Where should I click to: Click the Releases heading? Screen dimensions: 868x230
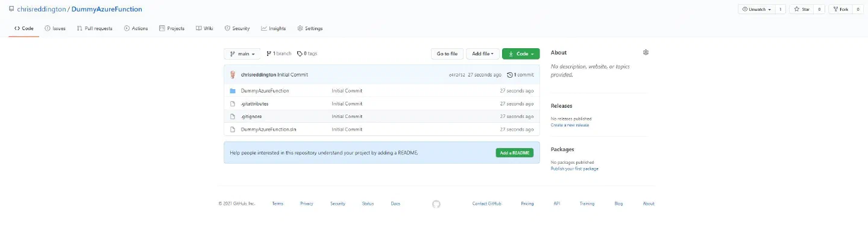562,106
